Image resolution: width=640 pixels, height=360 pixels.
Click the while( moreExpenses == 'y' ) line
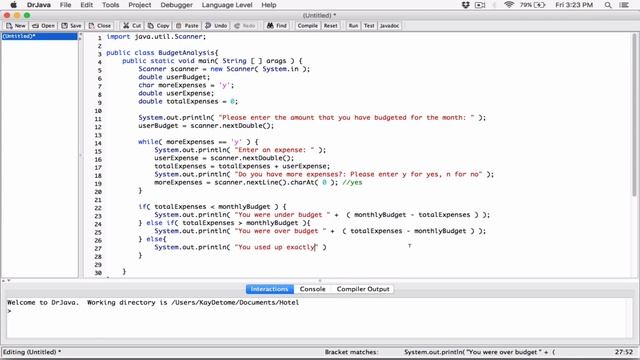(198, 142)
